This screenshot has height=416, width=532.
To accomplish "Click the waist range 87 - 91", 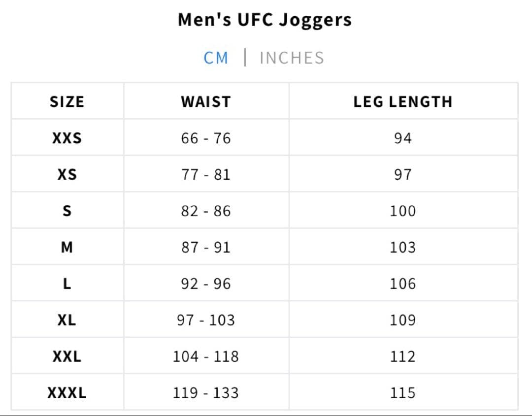I will [x=205, y=247].
